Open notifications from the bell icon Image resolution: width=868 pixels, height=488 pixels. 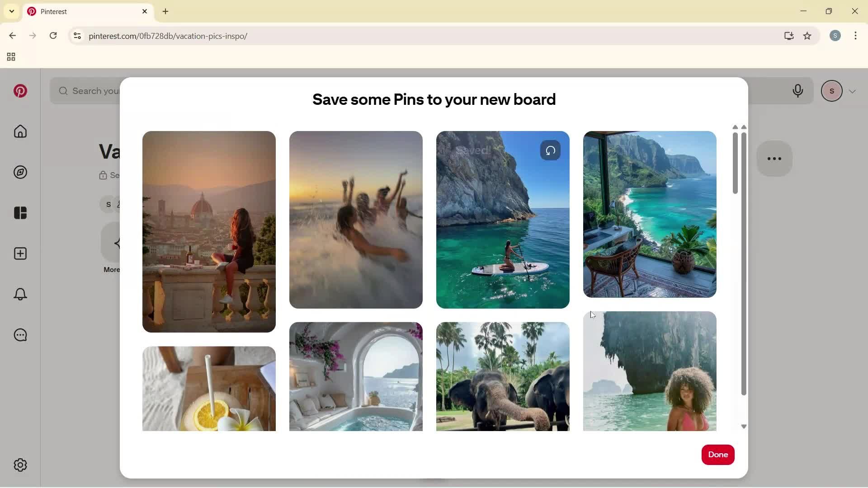pyautogui.click(x=20, y=294)
